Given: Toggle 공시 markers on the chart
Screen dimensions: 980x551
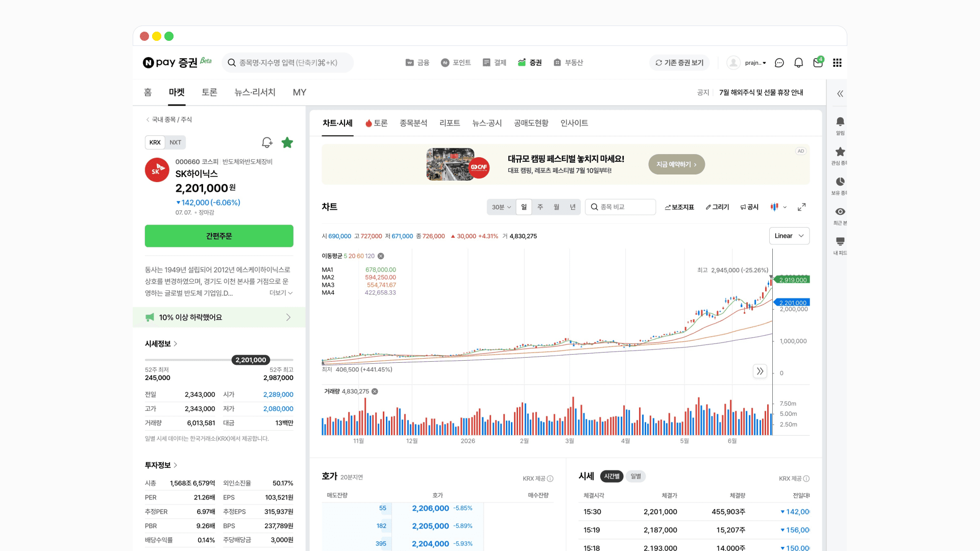Looking at the screenshot, I should [x=749, y=207].
